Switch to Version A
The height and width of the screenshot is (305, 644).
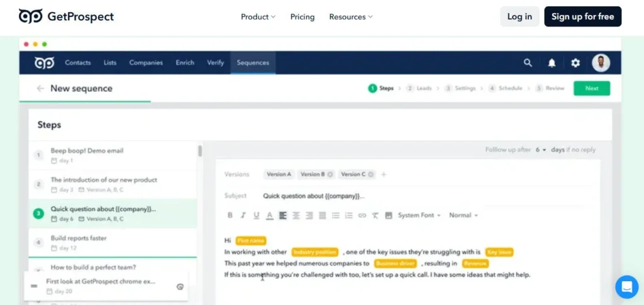point(279,174)
